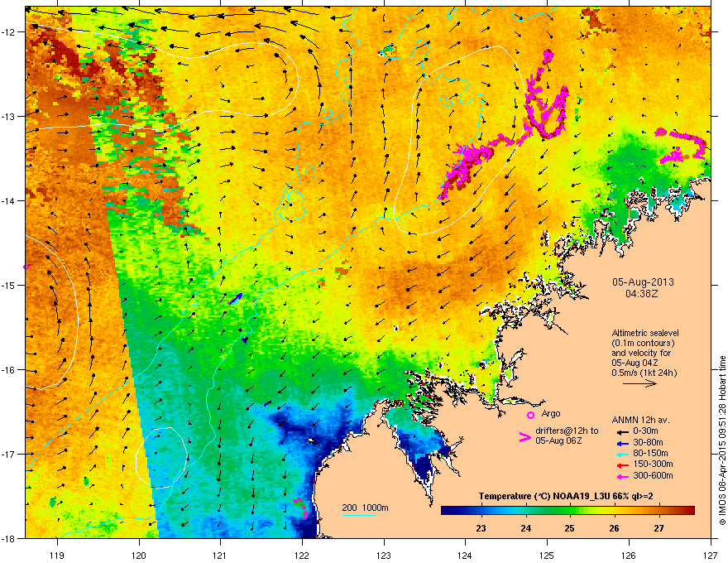This screenshot has height=563, width=728.
Task: Click longitude axis label '127'
Action: click(x=711, y=555)
